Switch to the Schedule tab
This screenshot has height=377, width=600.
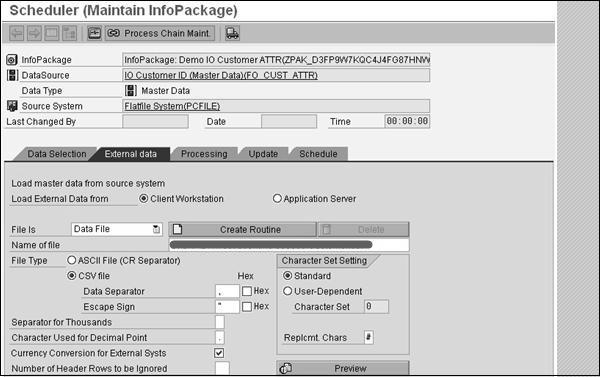point(318,154)
